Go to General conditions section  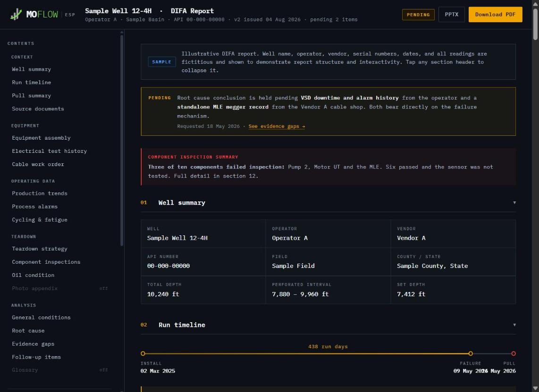tap(41, 318)
